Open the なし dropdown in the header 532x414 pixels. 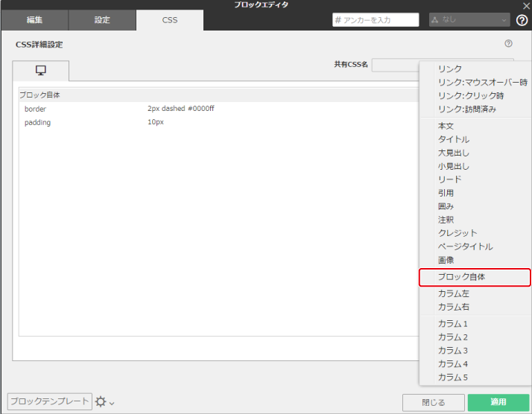[x=469, y=19]
